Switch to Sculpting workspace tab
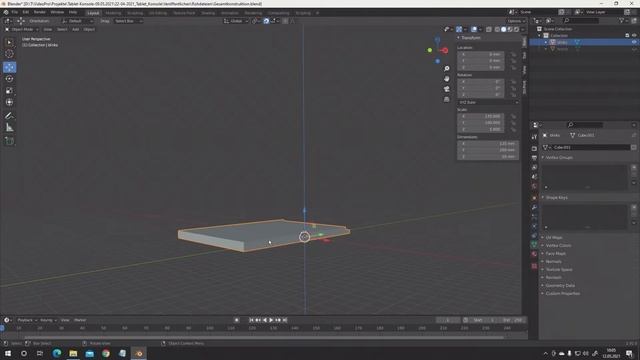The width and height of the screenshot is (640, 360). coord(135,13)
